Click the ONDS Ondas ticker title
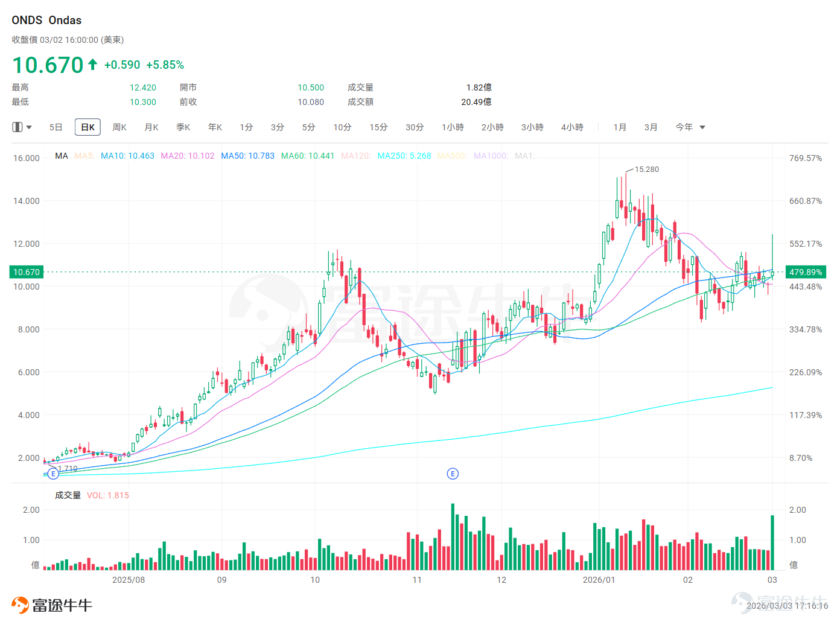 point(46,20)
